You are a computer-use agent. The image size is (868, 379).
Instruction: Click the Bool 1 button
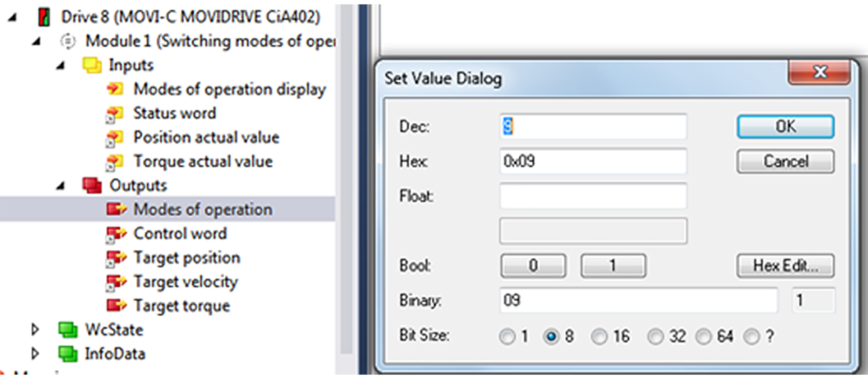click(x=613, y=266)
